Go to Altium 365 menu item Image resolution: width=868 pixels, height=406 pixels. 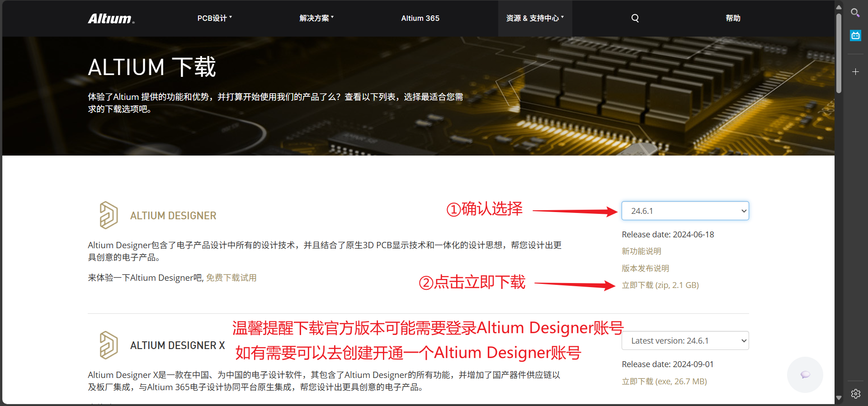click(x=420, y=18)
